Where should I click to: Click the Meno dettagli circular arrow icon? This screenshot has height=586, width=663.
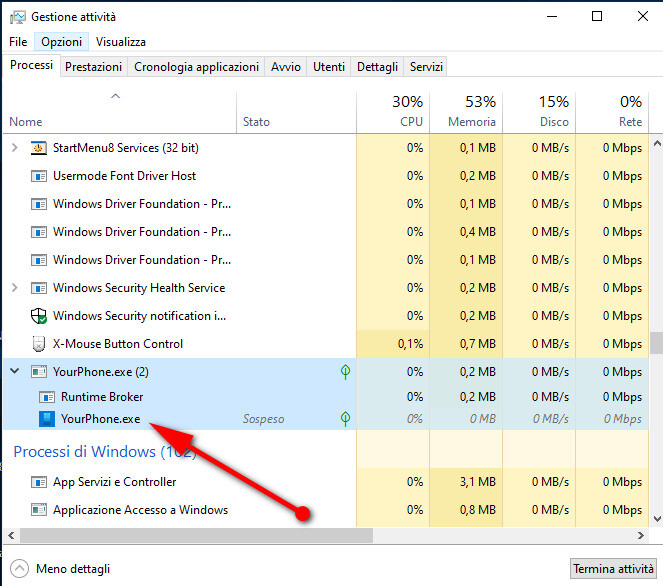click(19, 569)
